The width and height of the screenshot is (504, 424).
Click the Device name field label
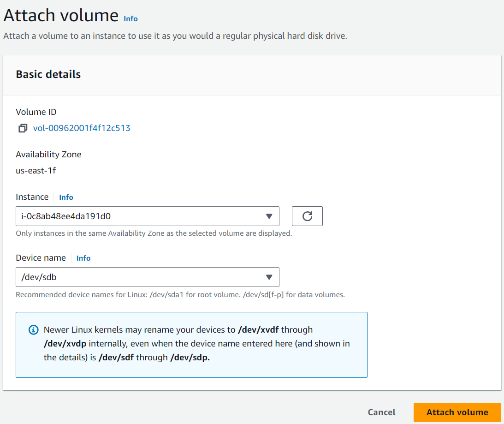pyautogui.click(x=41, y=258)
